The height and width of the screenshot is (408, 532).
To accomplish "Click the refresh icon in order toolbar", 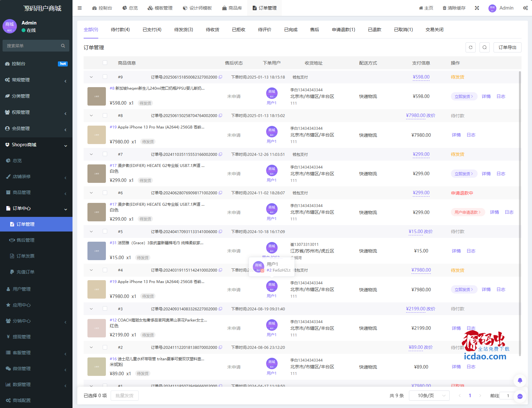I will tap(471, 47).
